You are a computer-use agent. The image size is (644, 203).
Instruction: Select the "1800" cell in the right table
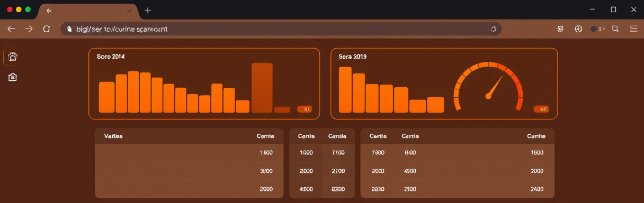click(x=536, y=153)
